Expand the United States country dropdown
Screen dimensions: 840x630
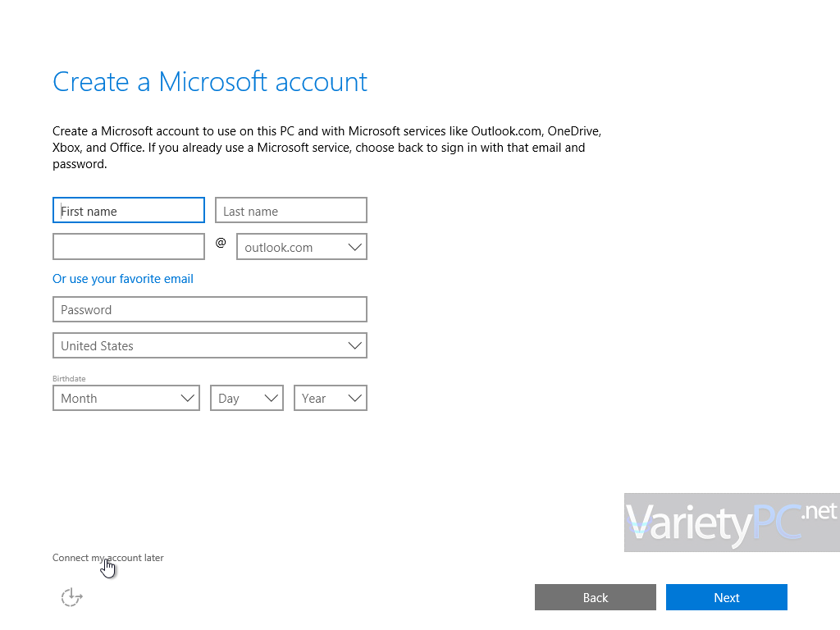(x=209, y=345)
